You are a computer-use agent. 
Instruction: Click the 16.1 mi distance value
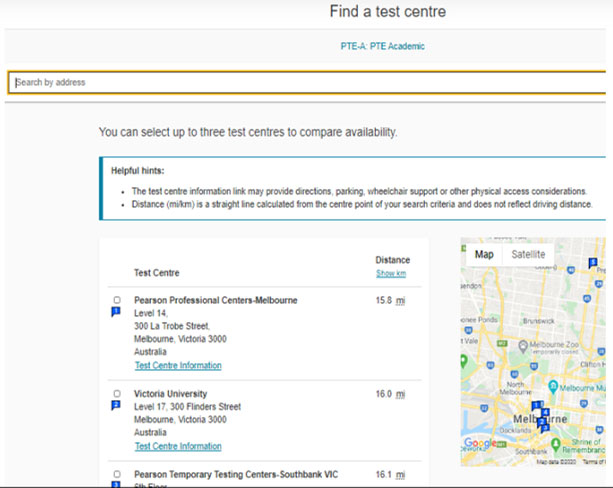click(x=390, y=474)
